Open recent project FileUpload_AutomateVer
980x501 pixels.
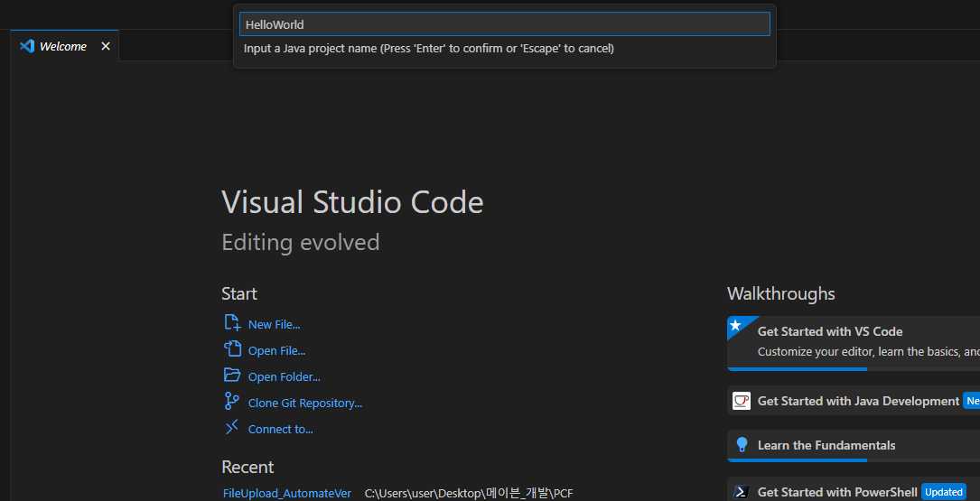click(287, 494)
